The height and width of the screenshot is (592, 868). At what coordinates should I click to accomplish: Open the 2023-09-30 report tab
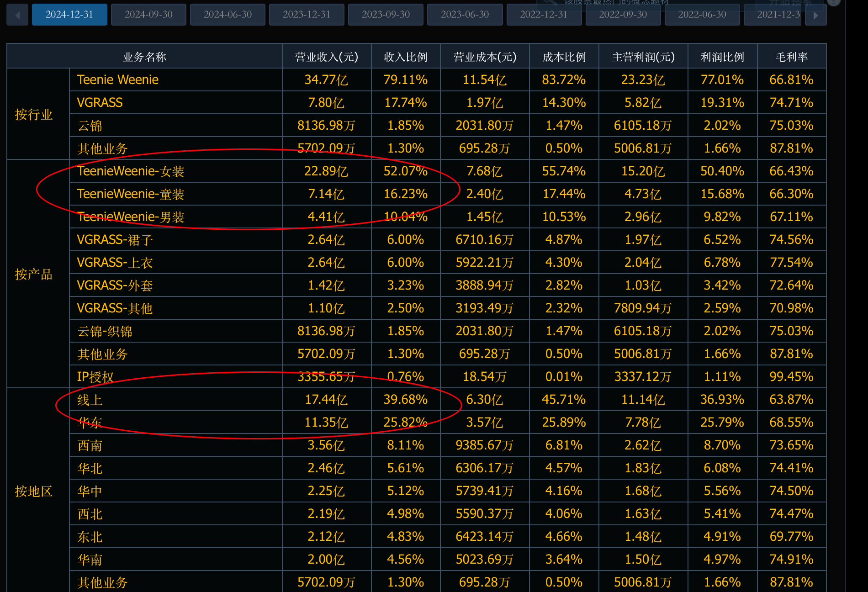(x=386, y=15)
